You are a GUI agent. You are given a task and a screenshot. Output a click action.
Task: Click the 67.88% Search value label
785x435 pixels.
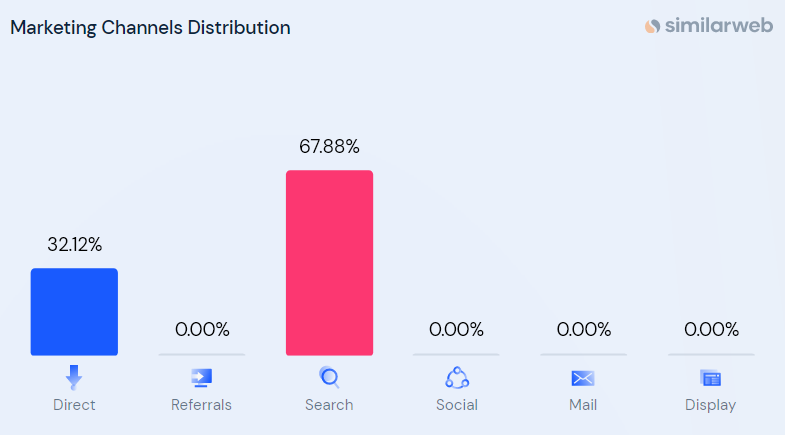tap(329, 147)
